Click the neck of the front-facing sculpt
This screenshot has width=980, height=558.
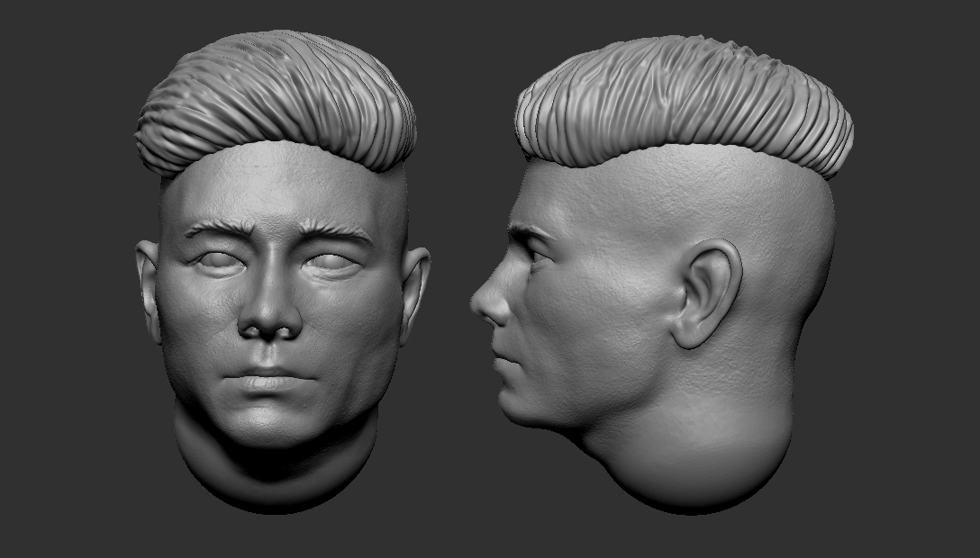pyautogui.click(x=270, y=477)
